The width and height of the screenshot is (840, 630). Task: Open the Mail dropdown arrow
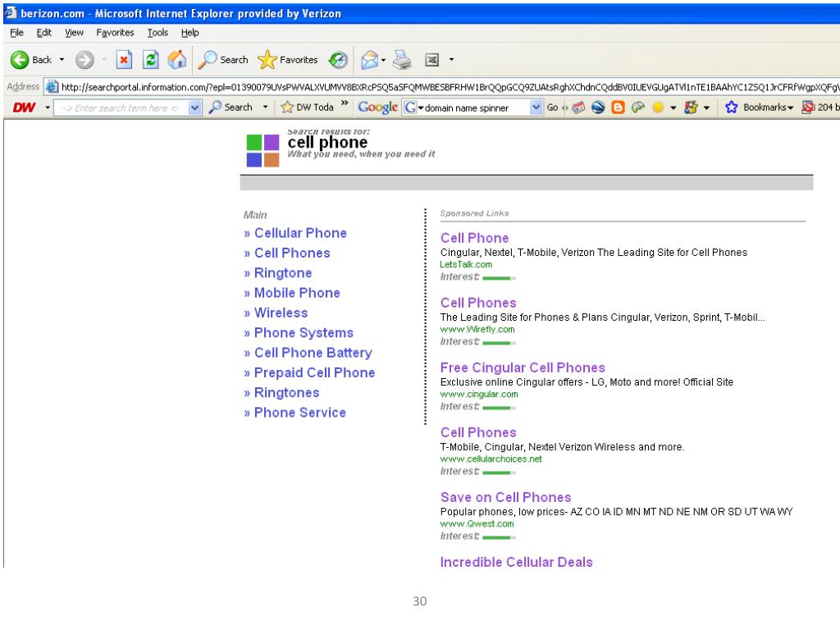[x=383, y=60]
